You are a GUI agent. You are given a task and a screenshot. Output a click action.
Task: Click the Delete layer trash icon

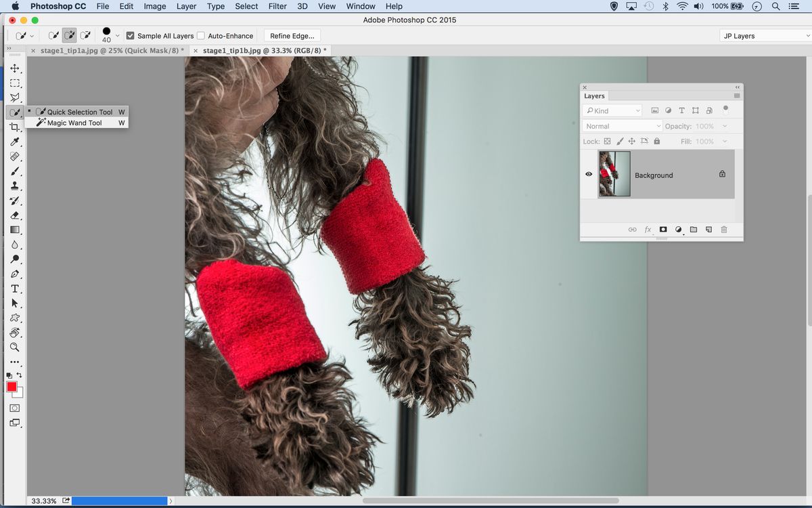click(x=724, y=230)
